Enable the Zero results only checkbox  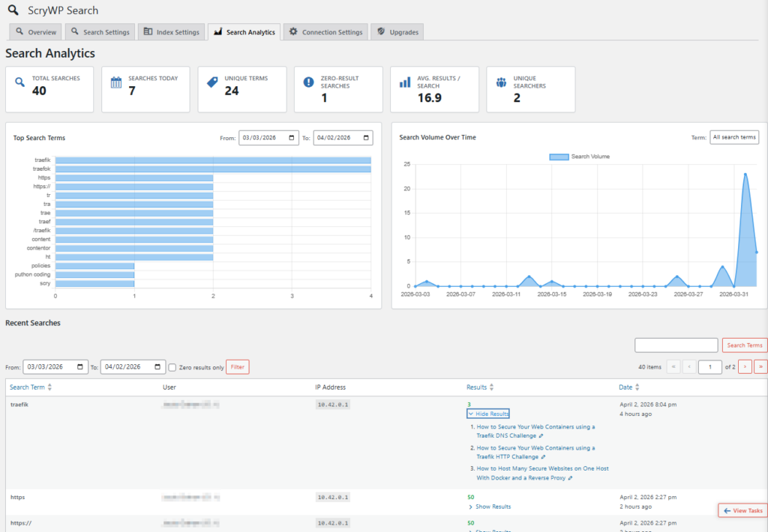tap(172, 367)
